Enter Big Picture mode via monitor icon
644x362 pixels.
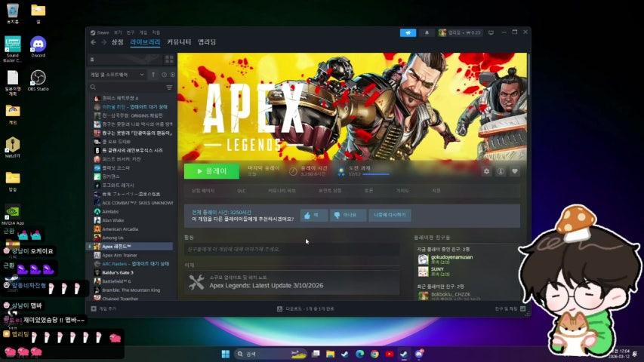point(491,33)
